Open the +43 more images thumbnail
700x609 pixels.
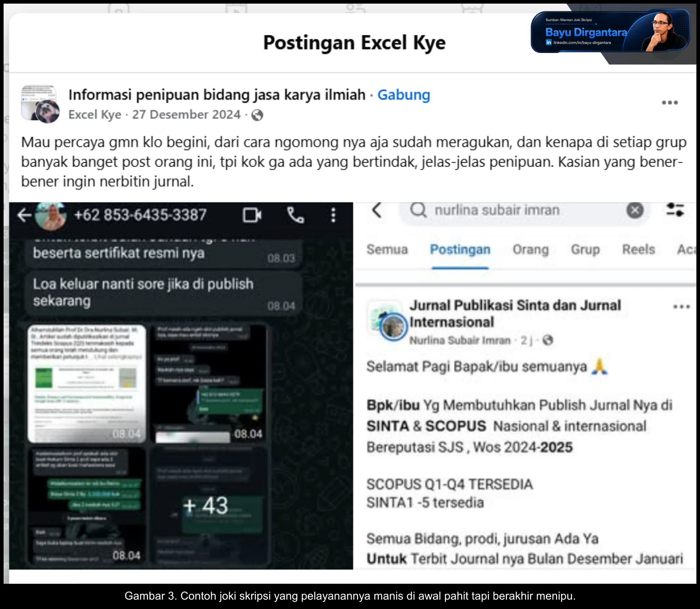click(x=209, y=506)
